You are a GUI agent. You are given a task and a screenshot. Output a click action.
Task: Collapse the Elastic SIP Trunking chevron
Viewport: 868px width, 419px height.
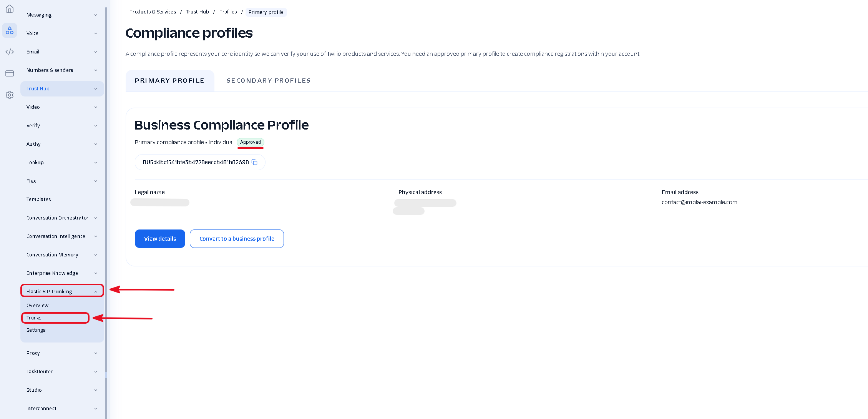[96, 292]
